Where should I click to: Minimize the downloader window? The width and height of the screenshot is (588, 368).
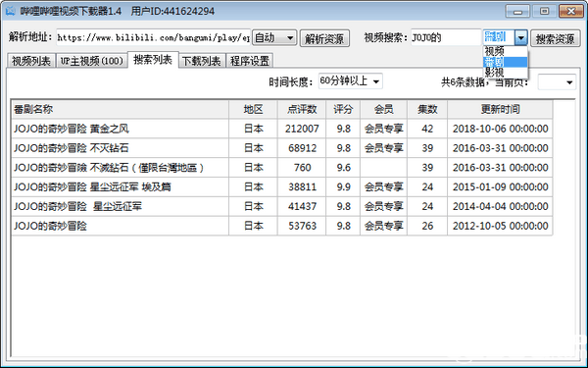[517, 11]
